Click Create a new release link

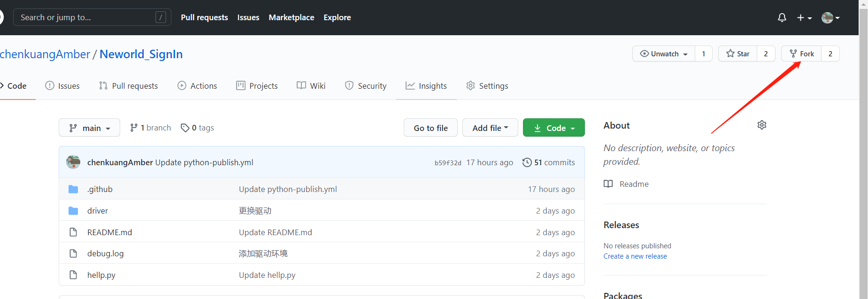[635, 256]
